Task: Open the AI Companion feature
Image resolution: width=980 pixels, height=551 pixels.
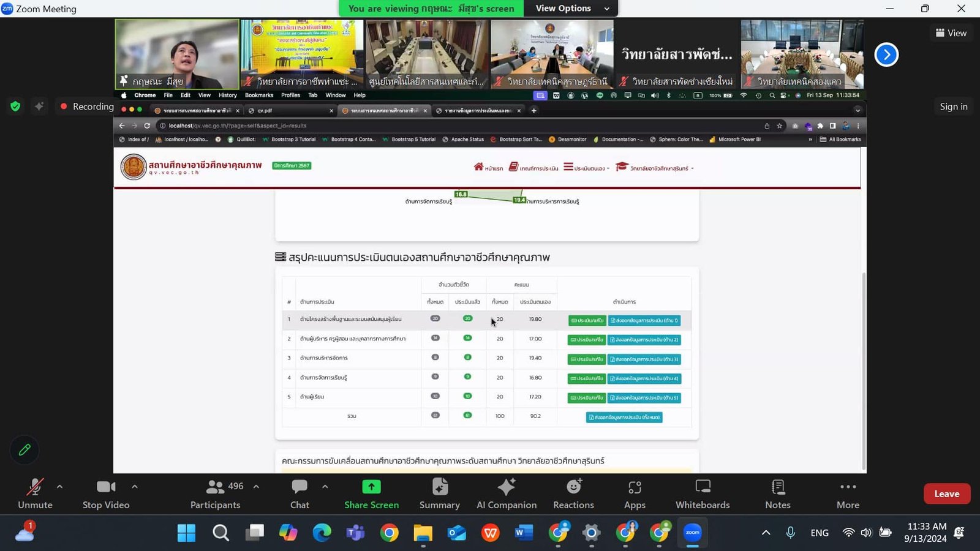Action: click(x=506, y=493)
